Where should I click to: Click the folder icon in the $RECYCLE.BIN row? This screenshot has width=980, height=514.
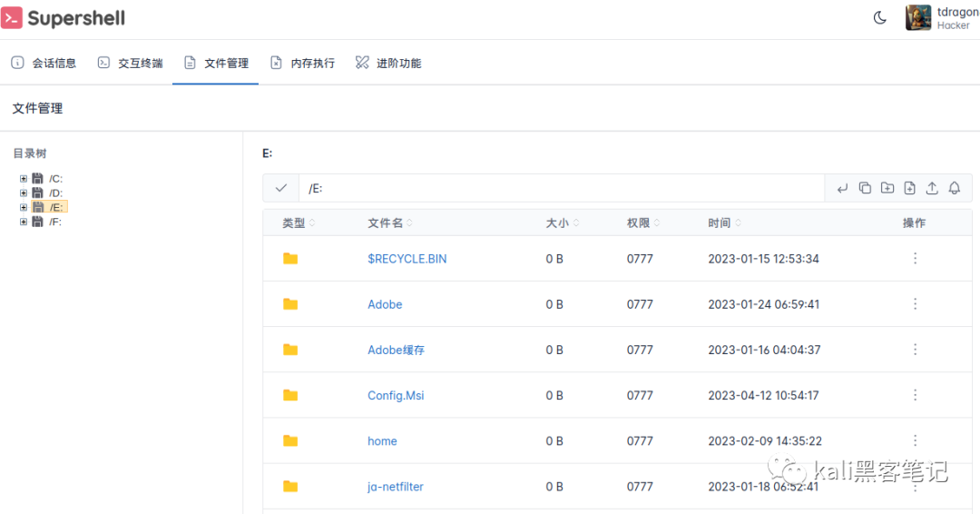coord(290,258)
